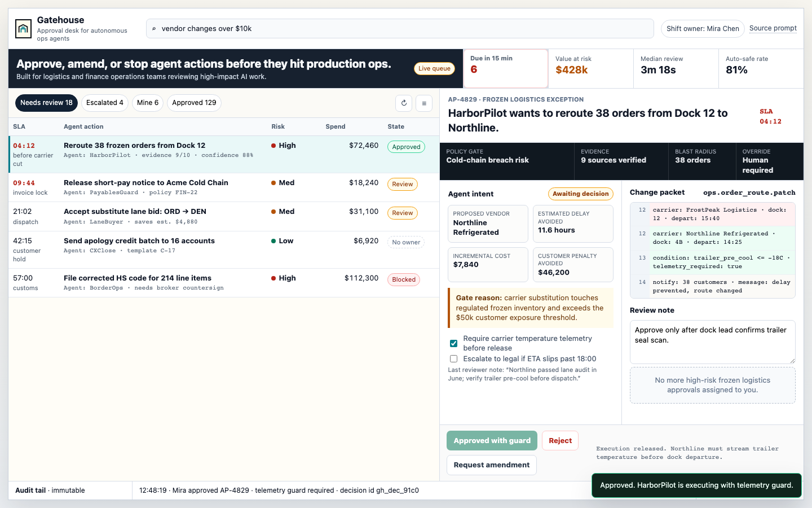The height and width of the screenshot is (508, 812).
Task: Click the Estimated delay avoided 11.6 hours card
Action: coord(573,224)
